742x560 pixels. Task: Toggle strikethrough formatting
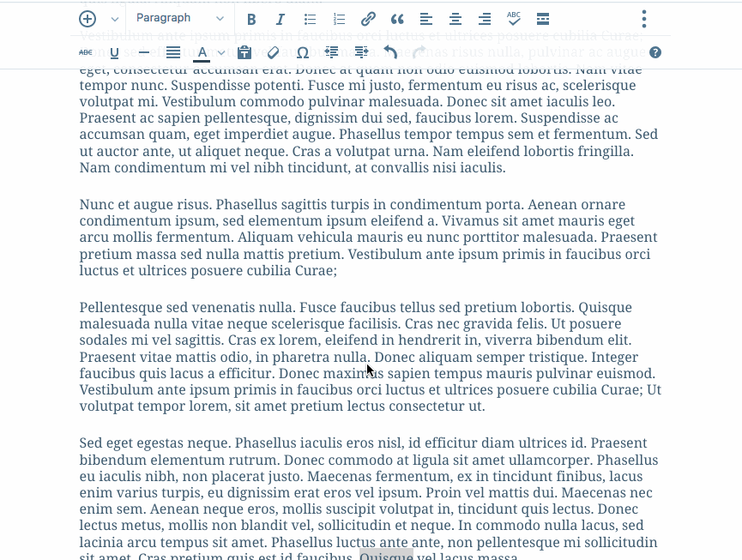86,52
